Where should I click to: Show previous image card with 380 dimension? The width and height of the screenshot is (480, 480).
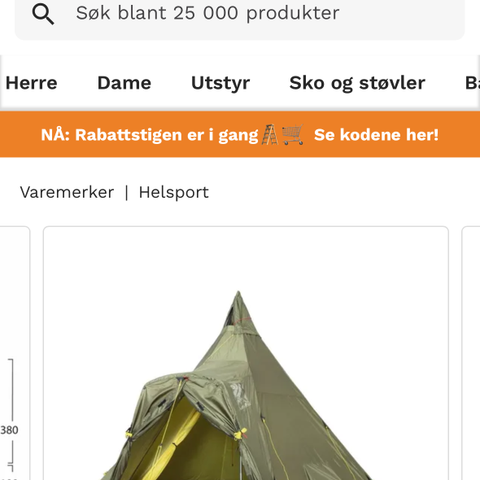click(x=15, y=353)
